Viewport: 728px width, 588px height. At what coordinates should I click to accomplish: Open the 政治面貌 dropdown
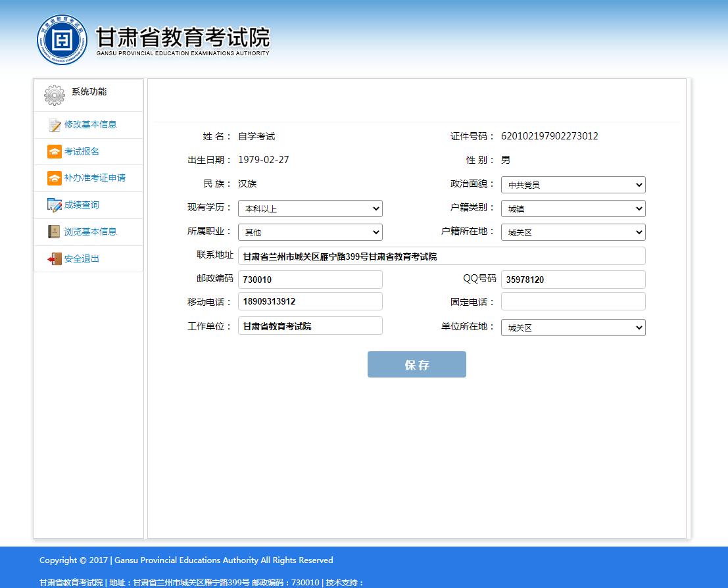(x=573, y=185)
